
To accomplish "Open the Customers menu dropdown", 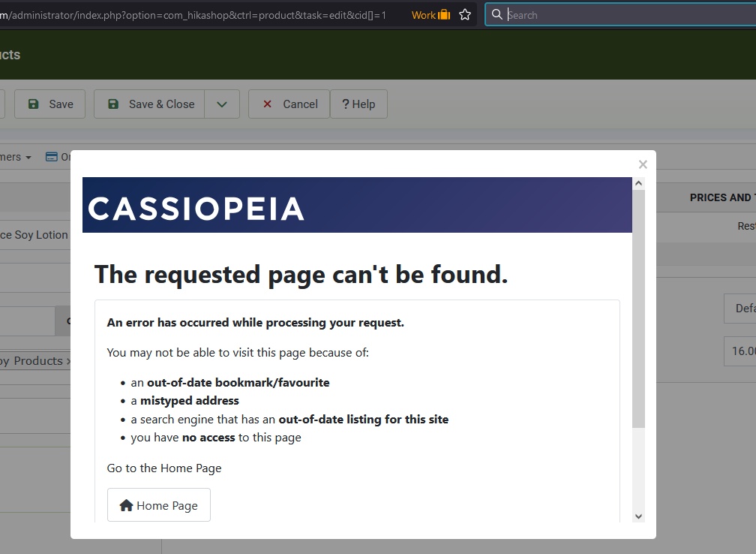I will [16, 157].
